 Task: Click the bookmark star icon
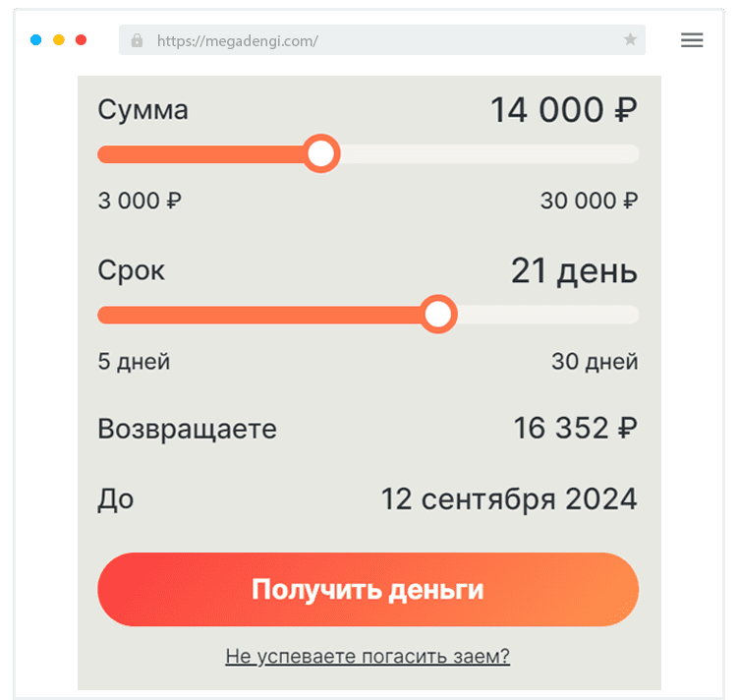tap(630, 40)
